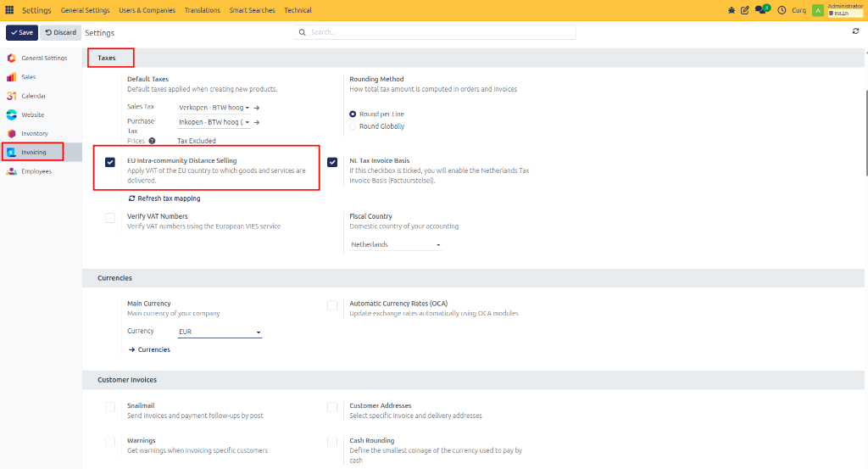Open Purchase Tax dropdown
Viewport: 868px width, 469px height.
pos(214,122)
